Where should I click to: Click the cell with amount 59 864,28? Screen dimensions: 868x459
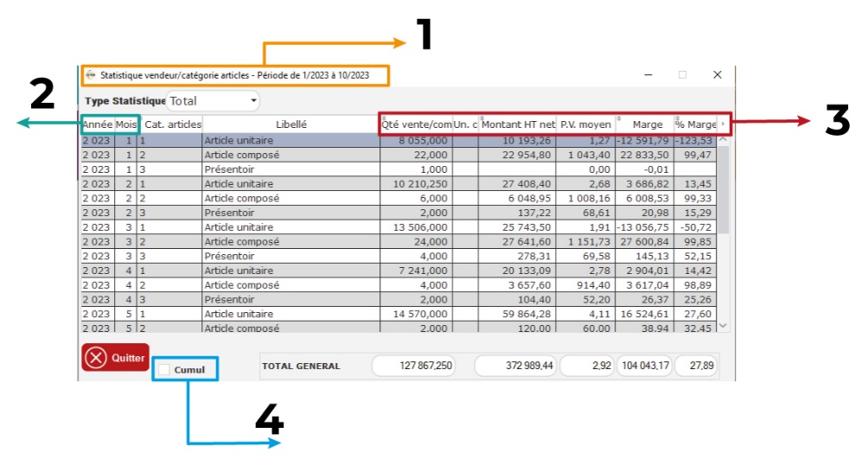pos(517,314)
